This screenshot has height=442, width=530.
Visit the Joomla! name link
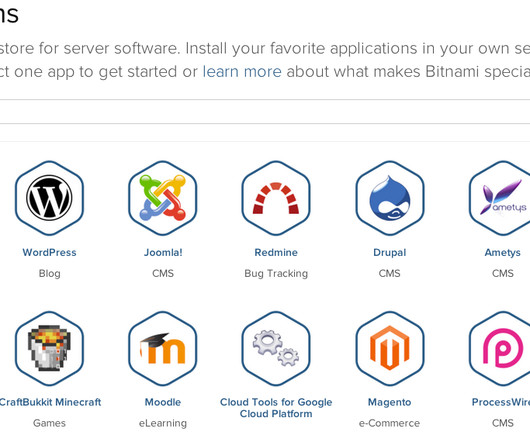coord(163,252)
